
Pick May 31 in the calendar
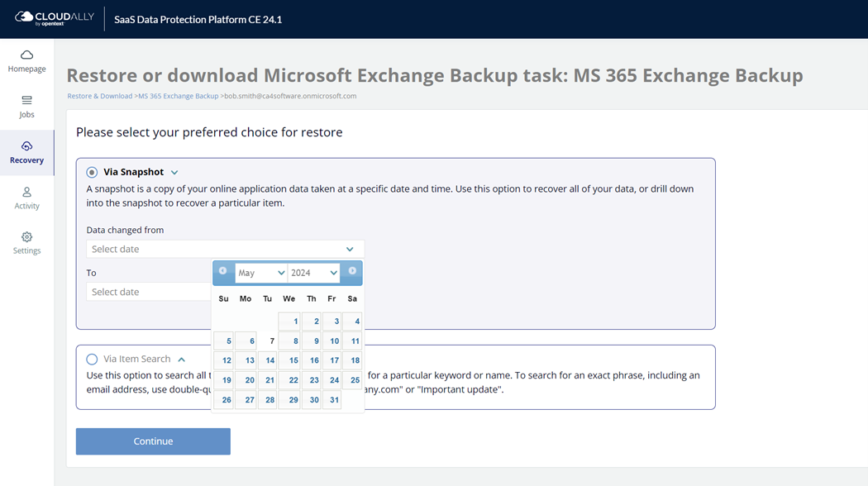(x=331, y=400)
